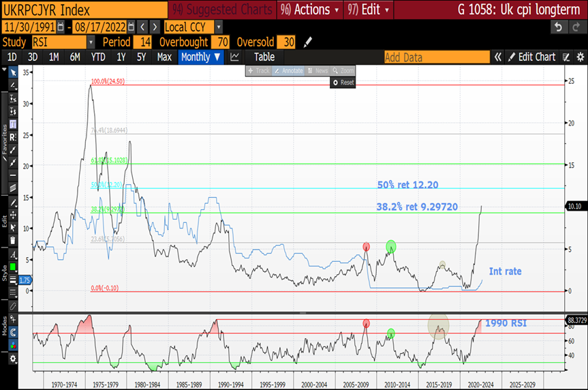588x390 pixels.
Task: Select the pointer cursor tool
Action: click(13, 72)
